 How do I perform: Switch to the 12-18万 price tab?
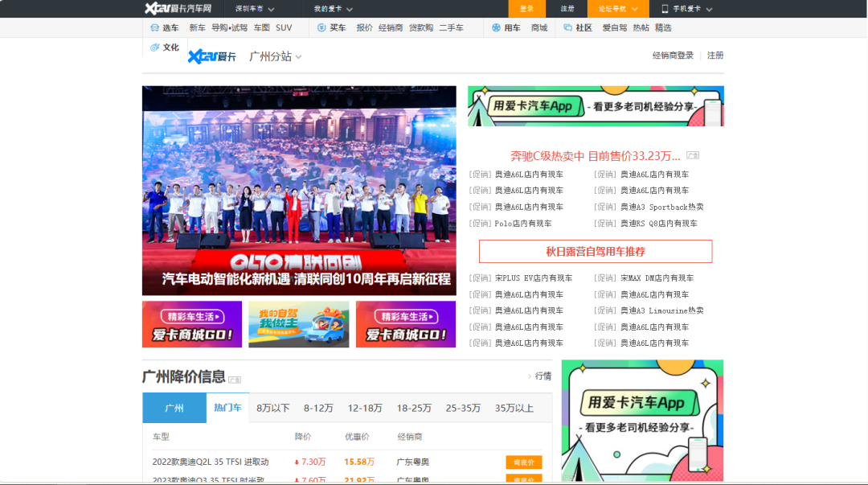click(x=365, y=408)
